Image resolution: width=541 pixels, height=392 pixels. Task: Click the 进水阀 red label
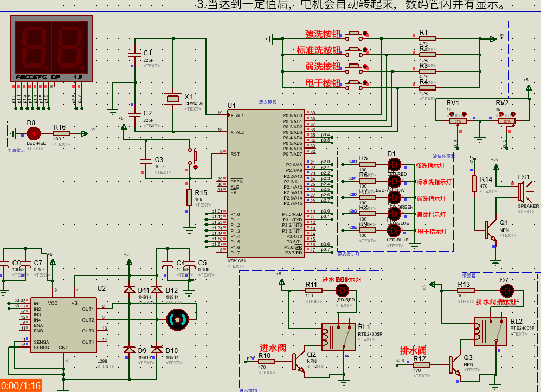273,348
